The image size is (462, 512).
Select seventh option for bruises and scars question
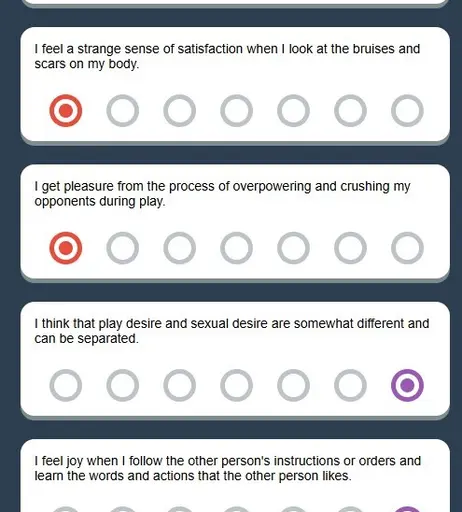(407, 111)
